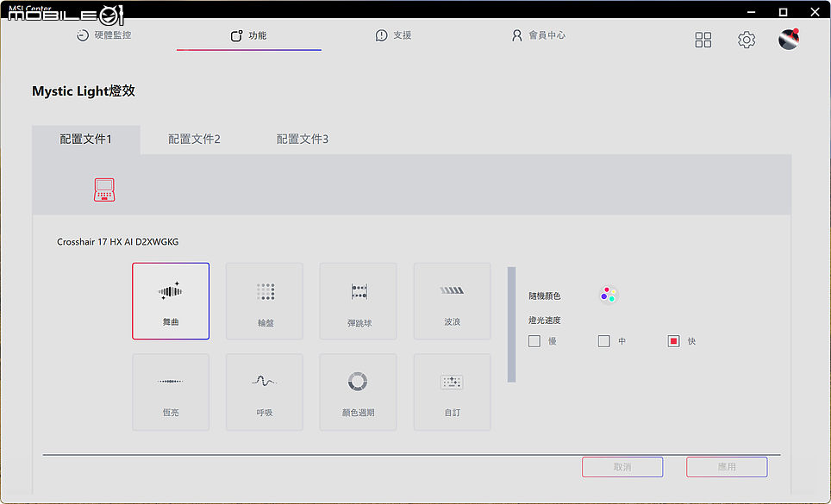Open the user profile avatar

[789, 40]
